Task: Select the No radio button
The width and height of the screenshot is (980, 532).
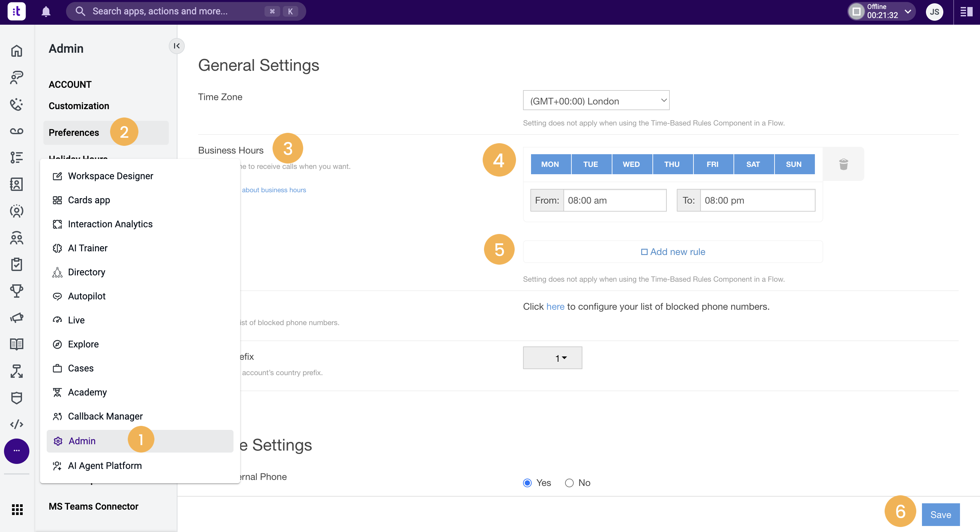Action: (569, 483)
